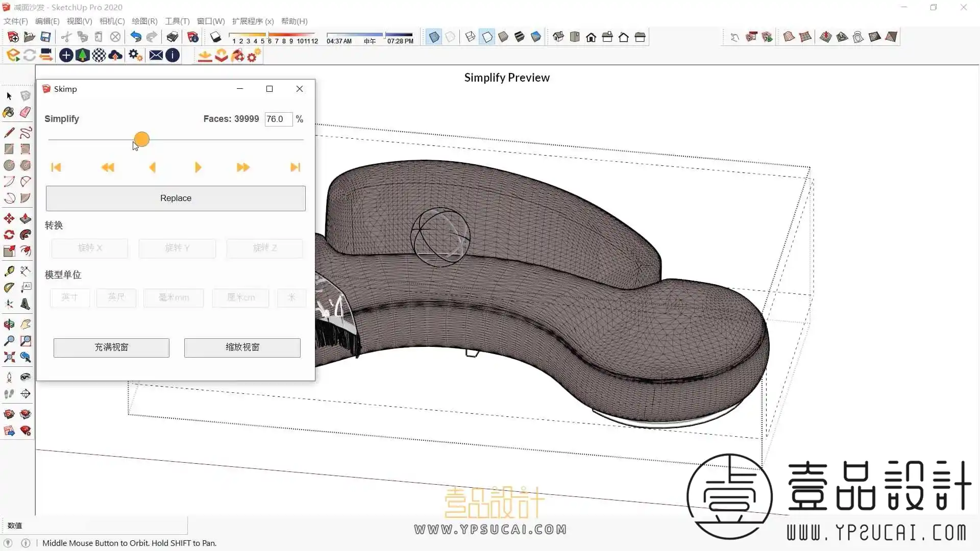Select the Polygon tool
Image resolution: width=980 pixels, height=551 pixels.
pos(26,165)
